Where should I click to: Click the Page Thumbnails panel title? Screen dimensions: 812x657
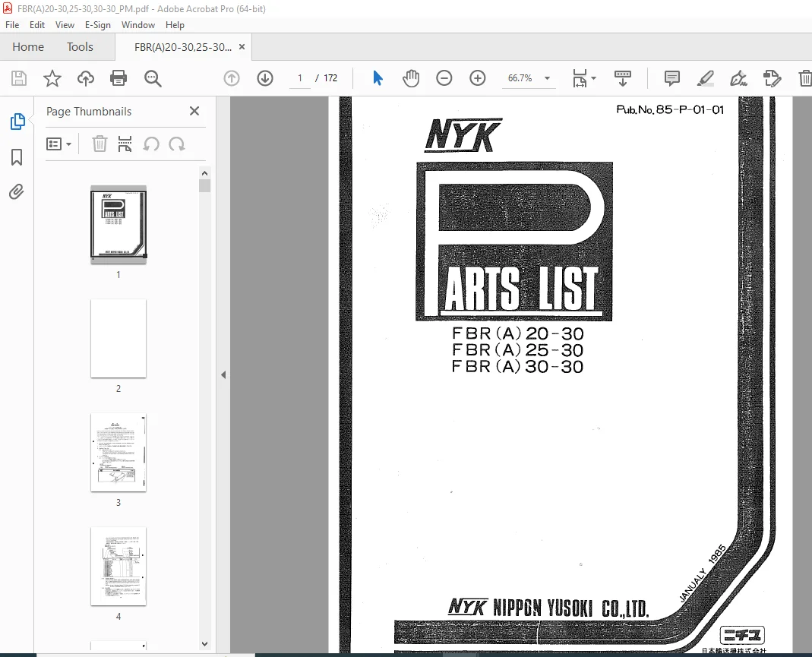pyautogui.click(x=89, y=112)
